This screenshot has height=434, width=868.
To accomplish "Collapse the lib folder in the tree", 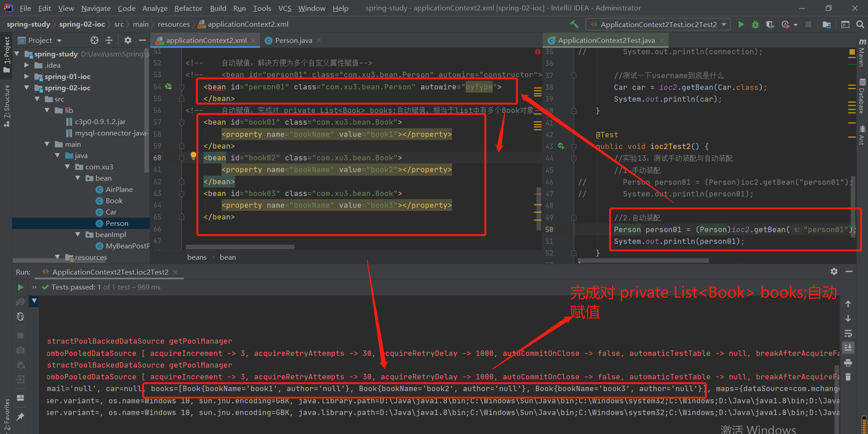I will point(47,110).
